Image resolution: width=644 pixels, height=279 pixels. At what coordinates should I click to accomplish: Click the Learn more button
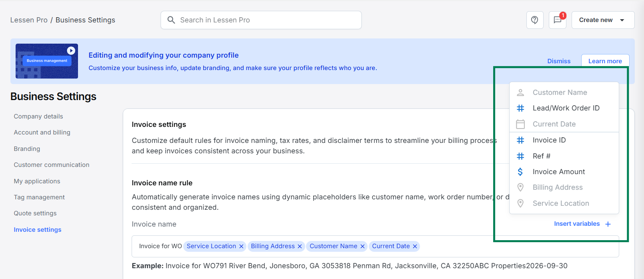(x=605, y=61)
